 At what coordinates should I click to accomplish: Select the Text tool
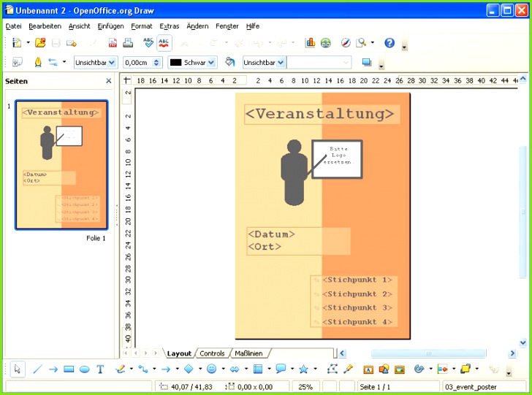click(x=100, y=369)
